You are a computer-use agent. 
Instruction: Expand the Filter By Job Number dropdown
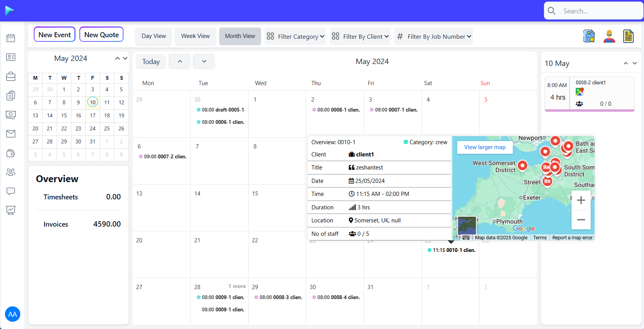[433, 36]
